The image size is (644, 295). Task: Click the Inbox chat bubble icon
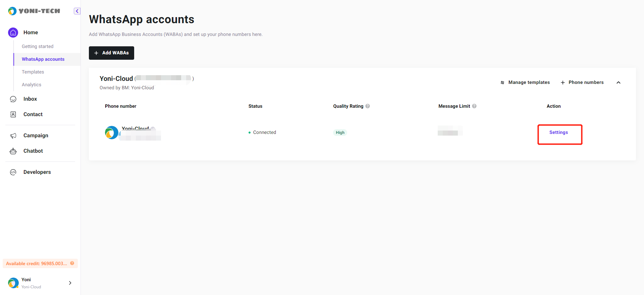(x=13, y=99)
